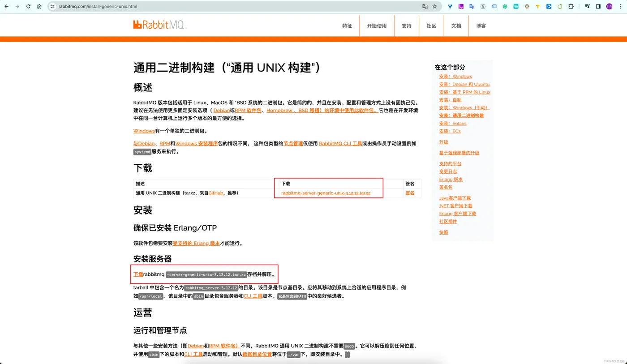
Task: Open sidebar link 安装：Windows（手动）
Action: pyautogui.click(x=464, y=108)
